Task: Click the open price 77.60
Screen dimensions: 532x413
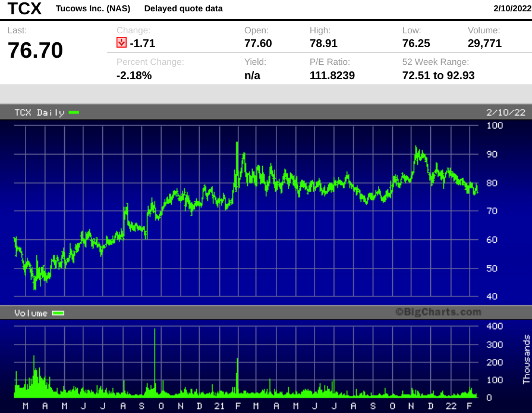Action: [258, 43]
